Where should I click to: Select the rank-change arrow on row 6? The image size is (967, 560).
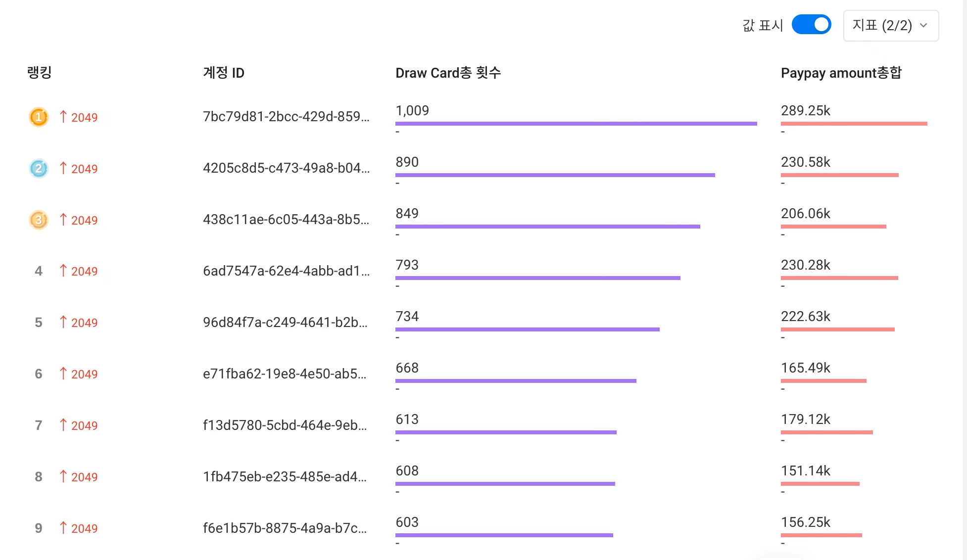tap(63, 373)
